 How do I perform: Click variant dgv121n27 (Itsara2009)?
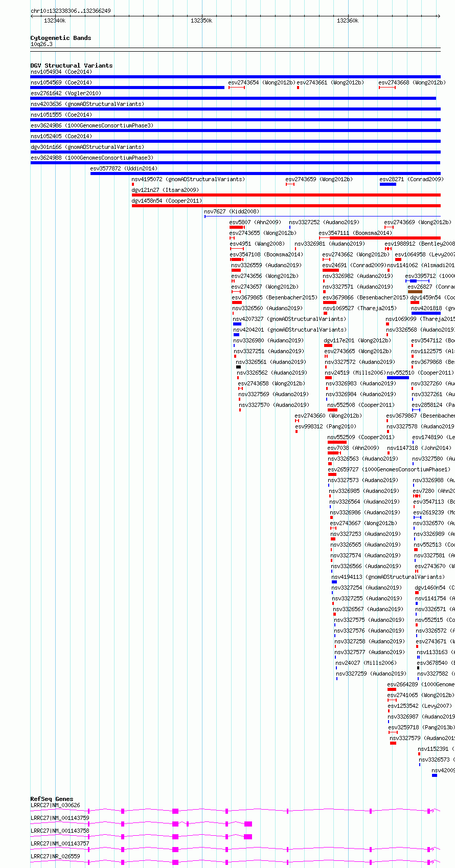click(166, 190)
